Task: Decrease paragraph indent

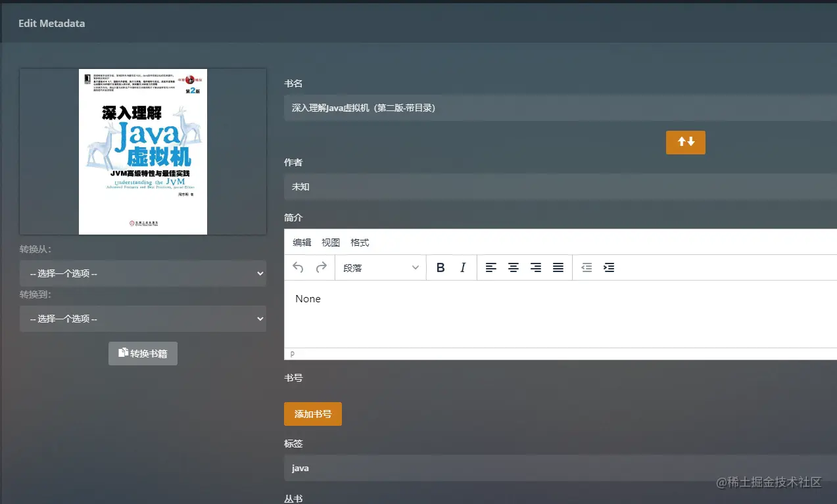Action: point(587,267)
